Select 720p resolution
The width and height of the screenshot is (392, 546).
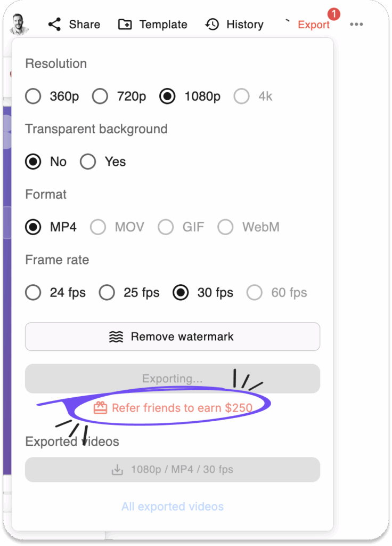pyautogui.click(x=100, y=97)
